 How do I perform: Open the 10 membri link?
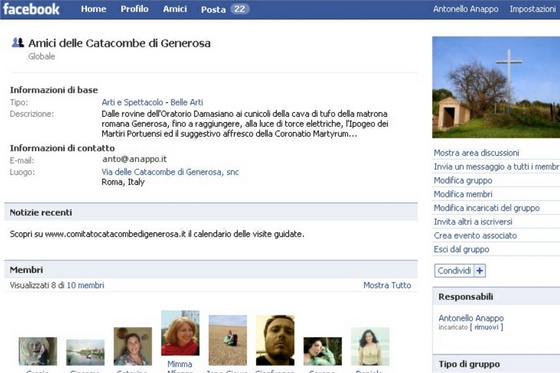[85, 285]
